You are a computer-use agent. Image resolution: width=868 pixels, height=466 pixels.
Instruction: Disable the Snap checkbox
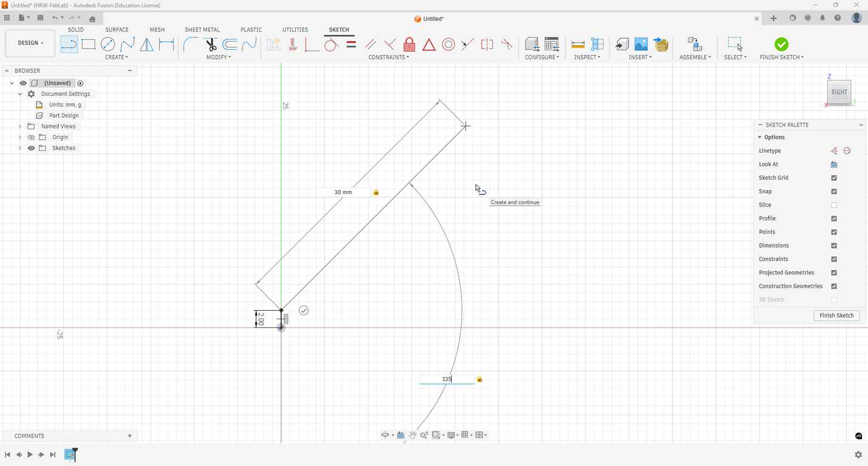pyautogui.click(x=834, y=191)
